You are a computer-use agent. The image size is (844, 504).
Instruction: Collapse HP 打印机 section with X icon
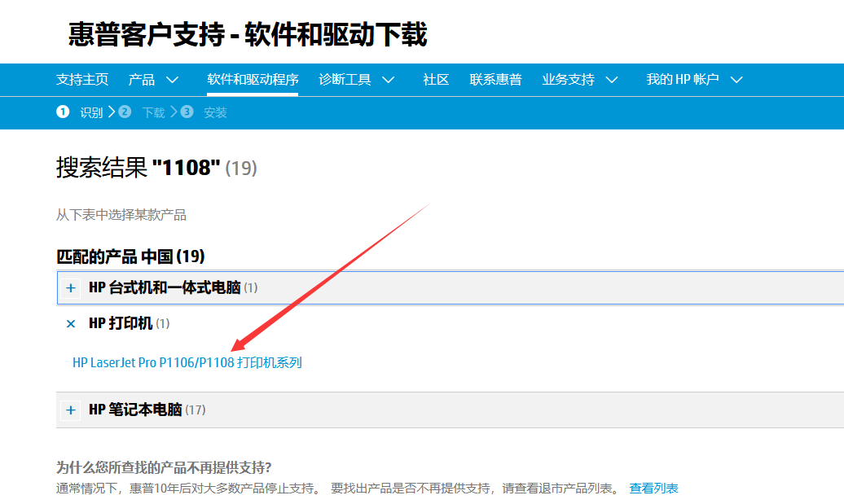point(71,324)
